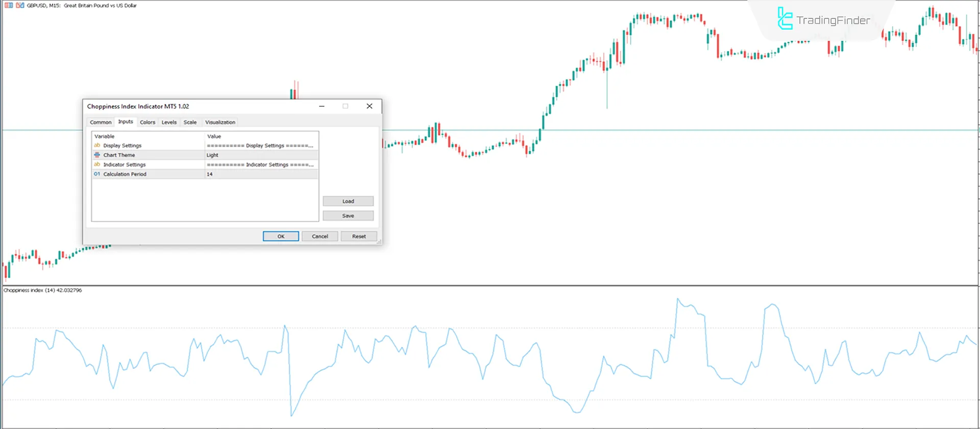This screenshot has height=429, width=980.
Task: Close the Choppiness Index Indicator dialog
Action: (x=370, y=106)
